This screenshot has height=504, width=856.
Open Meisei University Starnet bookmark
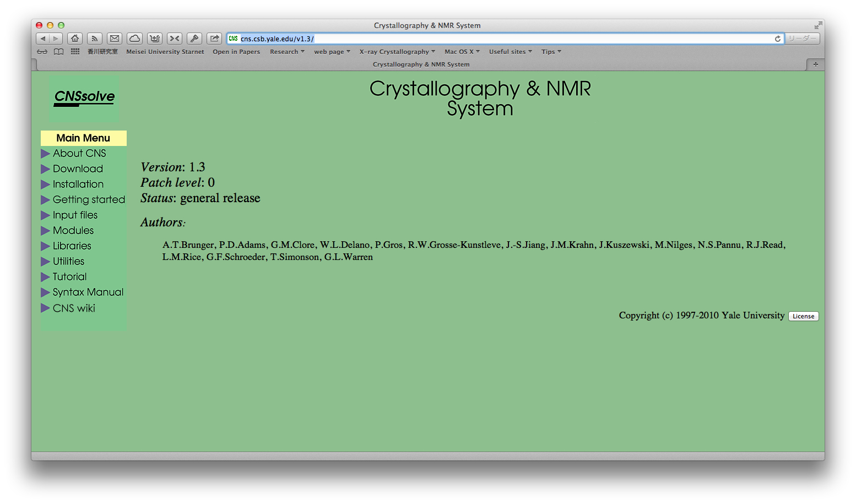coord(165,52)
